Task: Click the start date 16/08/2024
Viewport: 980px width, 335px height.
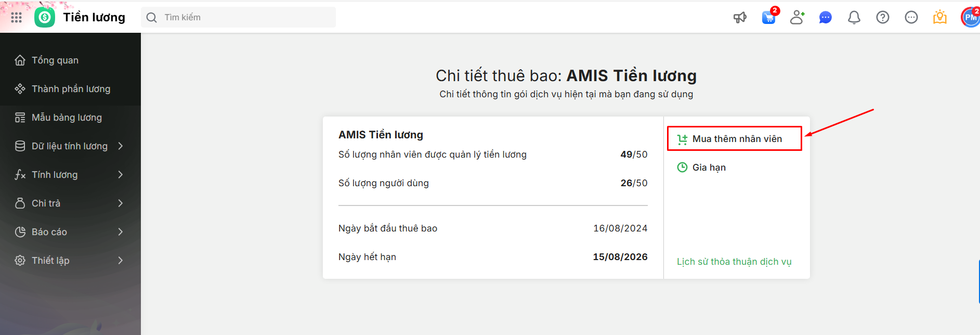Action: pyautogui.click(x=620, y=228)
